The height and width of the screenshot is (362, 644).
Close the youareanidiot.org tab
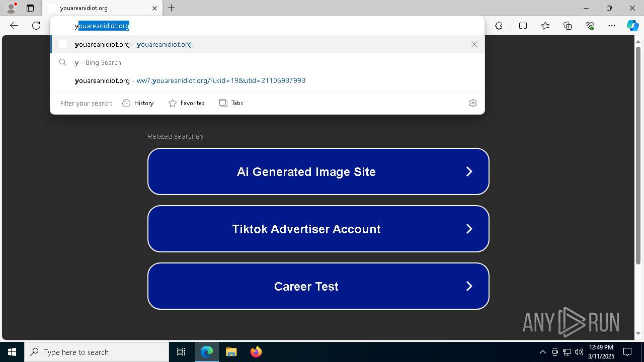coord(154,8)
